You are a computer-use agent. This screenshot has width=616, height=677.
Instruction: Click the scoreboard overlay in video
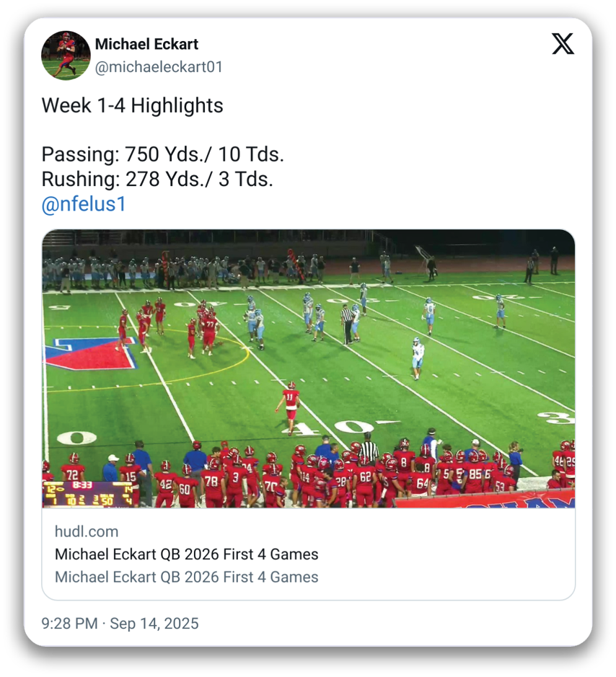coord(88,495)
